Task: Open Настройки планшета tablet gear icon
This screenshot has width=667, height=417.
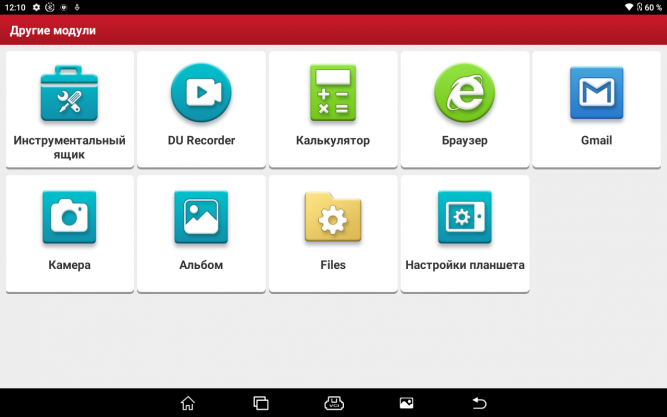Action: pos(465,217)
